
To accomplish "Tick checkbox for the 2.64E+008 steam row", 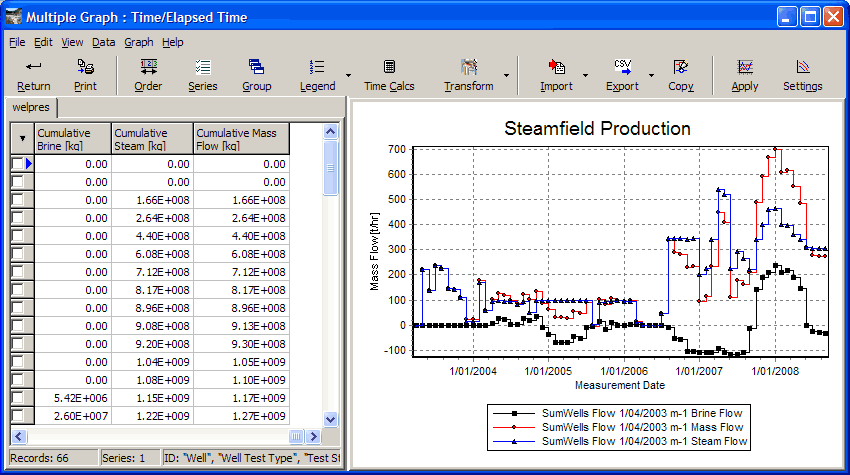I will click(17, 217).
